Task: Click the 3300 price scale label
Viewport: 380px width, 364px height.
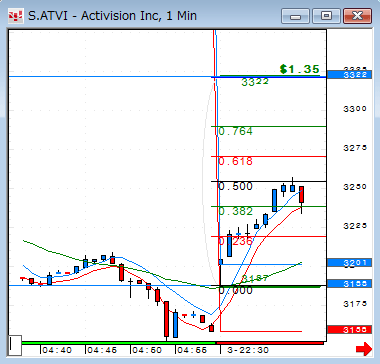Action: point(355,109)
